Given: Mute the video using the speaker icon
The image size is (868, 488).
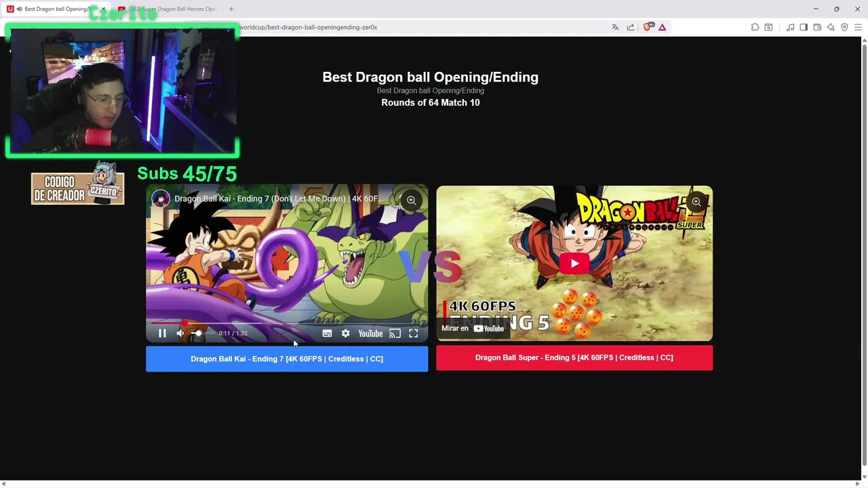Looking at the screenshot, I should pyautogui.click(x=180, y=333).
